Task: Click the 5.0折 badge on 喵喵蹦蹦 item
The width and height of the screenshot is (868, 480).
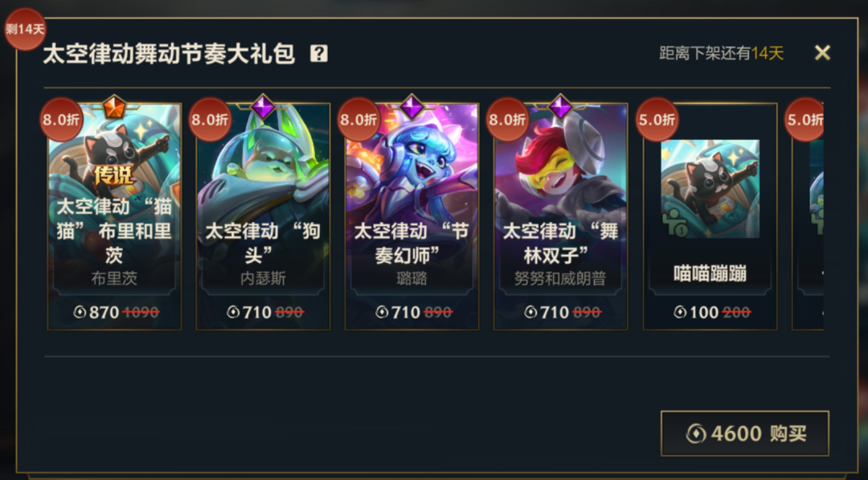Action: point(657,119)
